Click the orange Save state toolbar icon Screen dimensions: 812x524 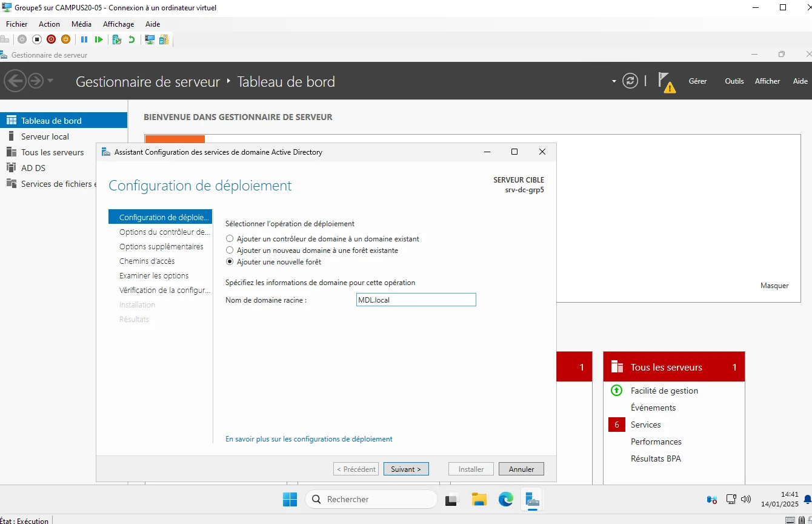tap(65, 39)
